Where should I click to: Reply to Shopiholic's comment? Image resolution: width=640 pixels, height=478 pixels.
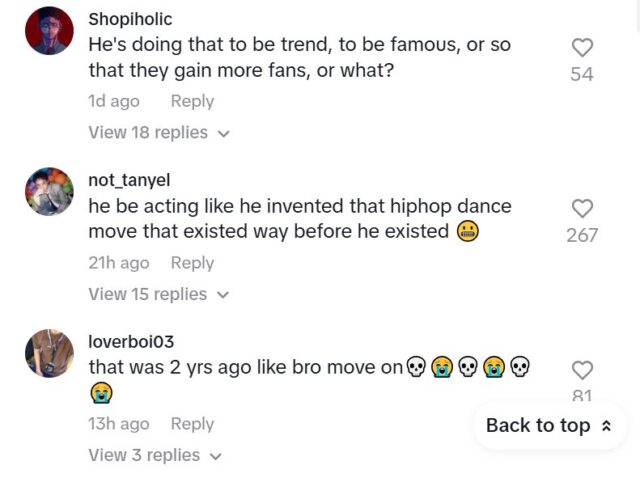192,101
